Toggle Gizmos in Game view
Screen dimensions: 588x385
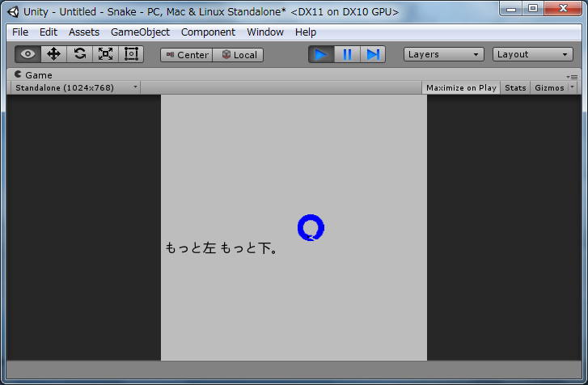pos(549,87)
